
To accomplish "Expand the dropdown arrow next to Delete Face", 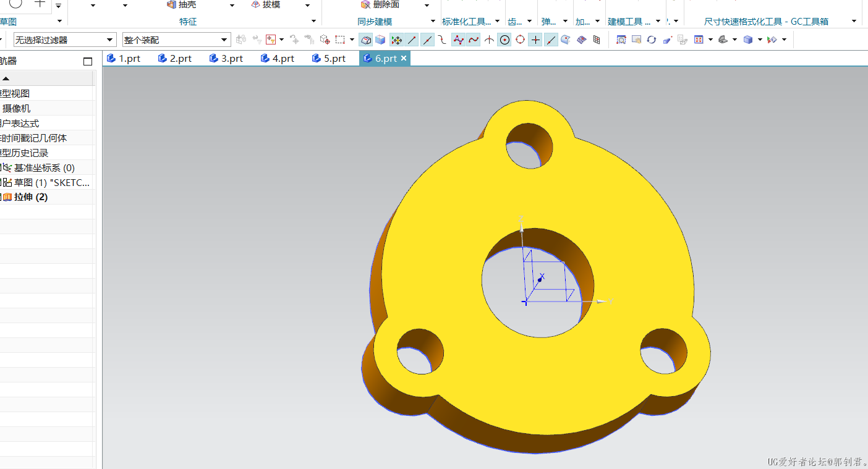I will (x=427, y=6).
